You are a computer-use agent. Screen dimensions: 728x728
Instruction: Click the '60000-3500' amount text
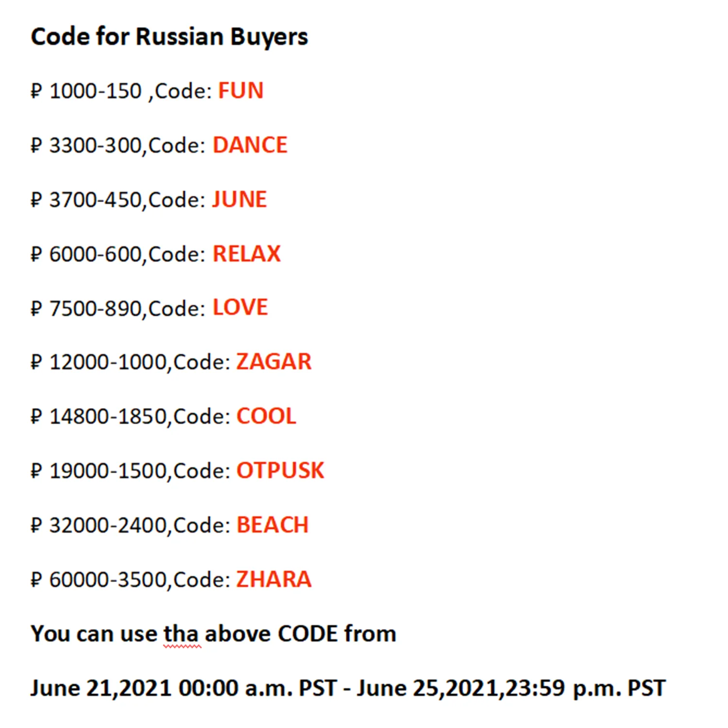pyautogui.click(x=108, y=580)
